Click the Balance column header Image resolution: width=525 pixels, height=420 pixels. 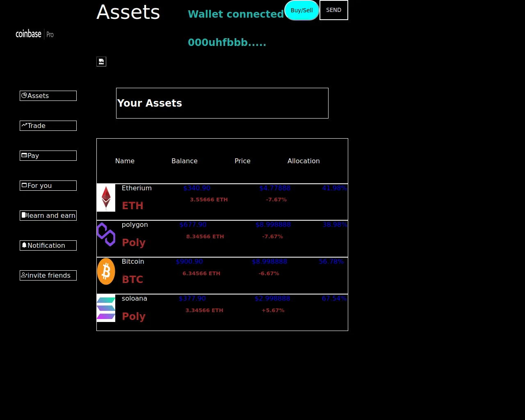tap(185, 161)
